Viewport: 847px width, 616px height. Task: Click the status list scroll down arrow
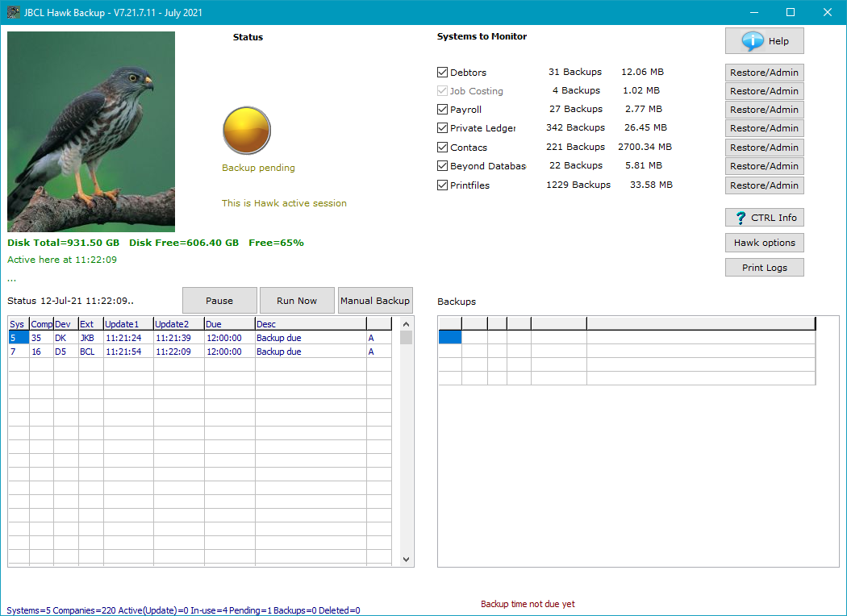406,560
